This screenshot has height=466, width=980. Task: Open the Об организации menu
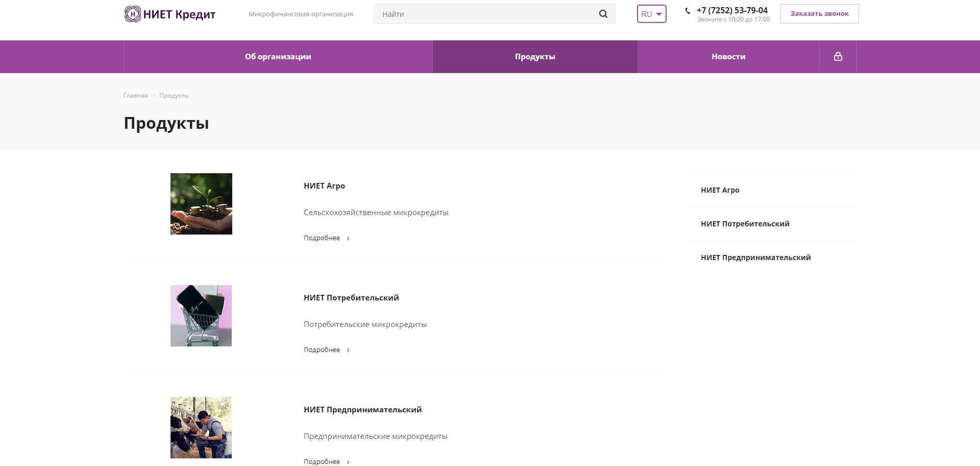(x=278, y=57)
